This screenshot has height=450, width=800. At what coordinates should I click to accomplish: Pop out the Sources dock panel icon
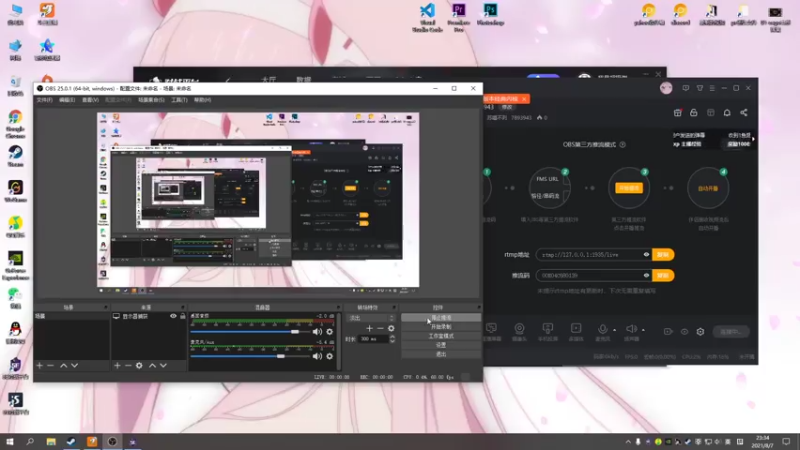pyautogui.click(x=183, y=307)
